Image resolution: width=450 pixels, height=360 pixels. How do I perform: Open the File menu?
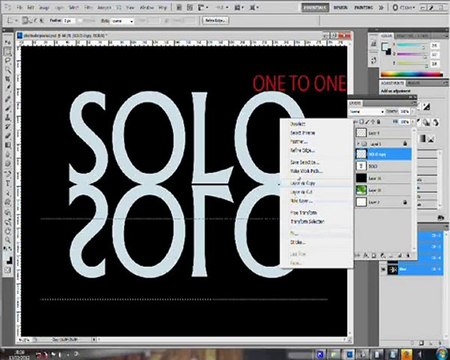[20, 7]
